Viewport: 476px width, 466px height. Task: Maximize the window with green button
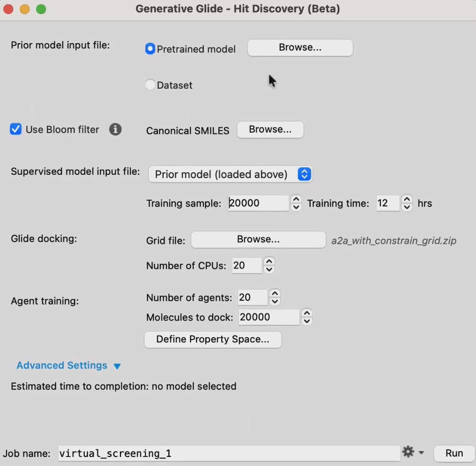[x=41, y=9]
